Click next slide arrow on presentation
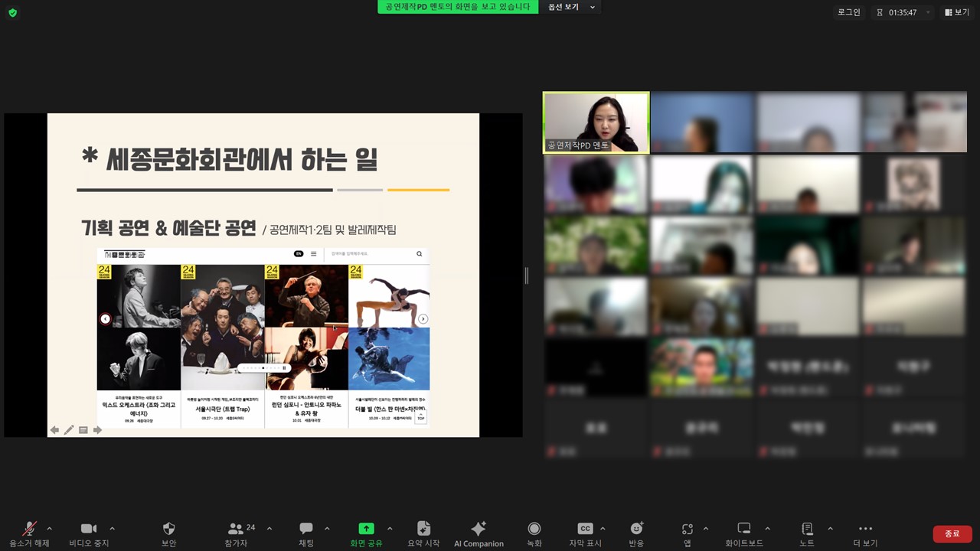 coord(97,430)
